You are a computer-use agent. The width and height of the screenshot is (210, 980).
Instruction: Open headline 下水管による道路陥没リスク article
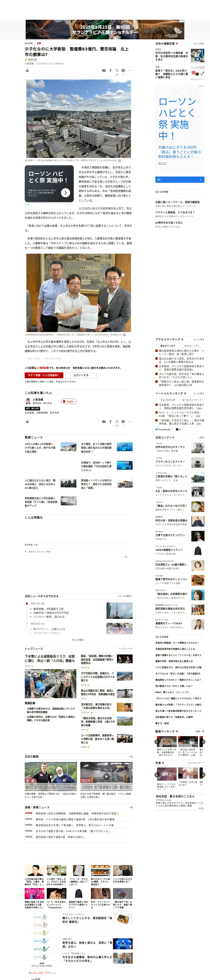coord(50,658)
